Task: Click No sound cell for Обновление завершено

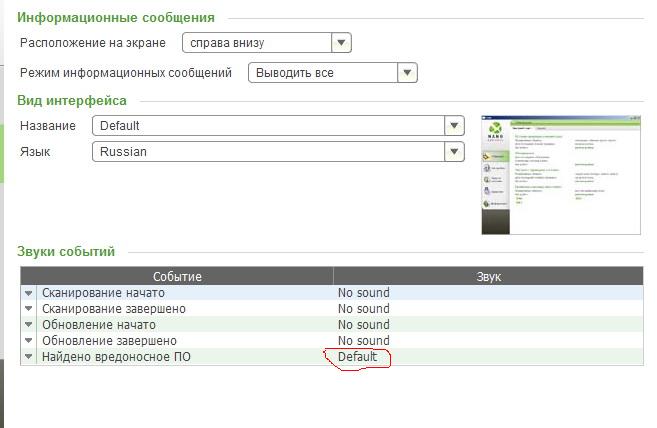Action: [364, 341]
